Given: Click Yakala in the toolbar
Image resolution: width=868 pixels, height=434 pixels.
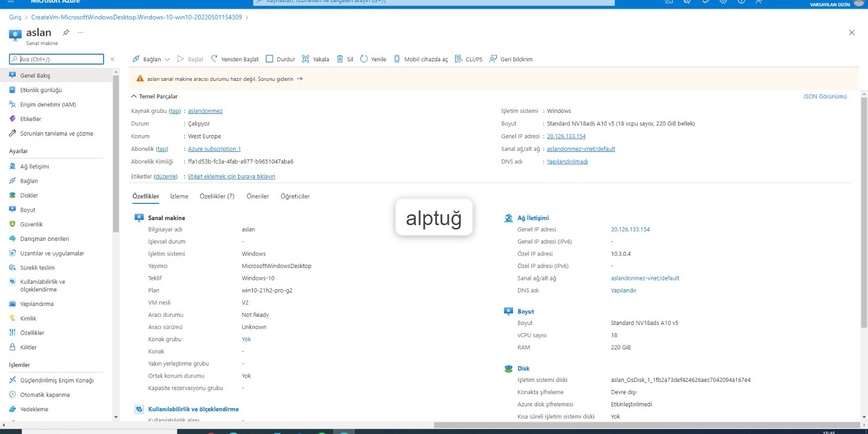Looking at the screenshot, I should tap(315, 59).
